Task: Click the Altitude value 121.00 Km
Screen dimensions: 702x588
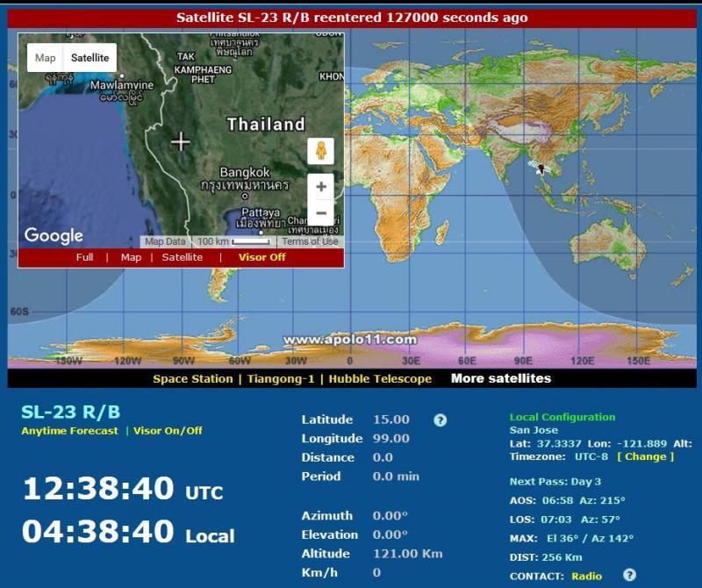Action: [x=408, y=554]
